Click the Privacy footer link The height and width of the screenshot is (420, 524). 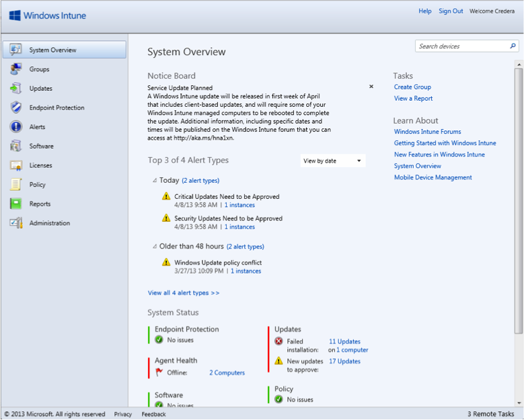click(x=122, y=414)
